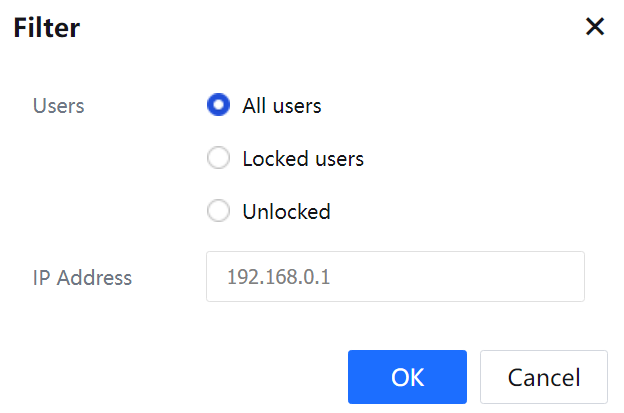
Task: Confirm the filter with the OK button
Action: coord(407,377)
